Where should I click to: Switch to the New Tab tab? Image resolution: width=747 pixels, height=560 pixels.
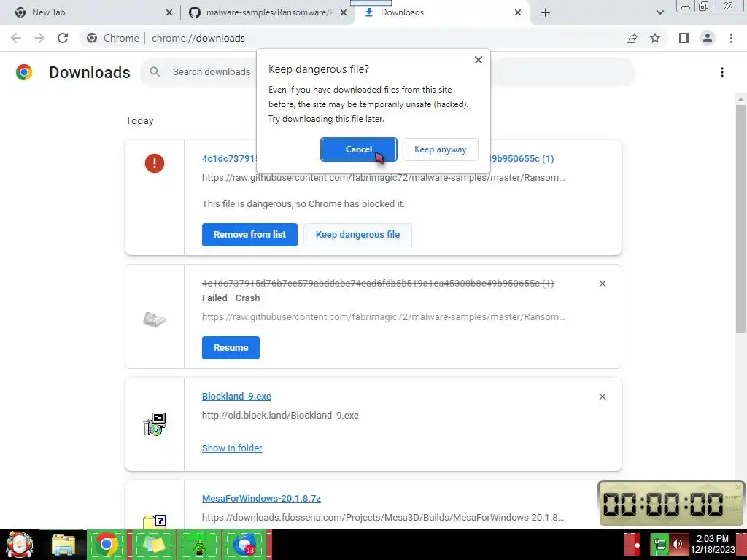pos(90,12)
